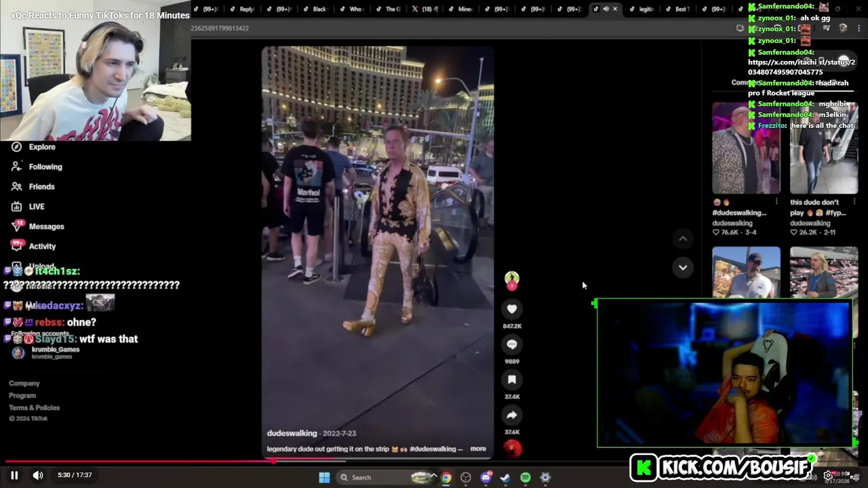Click the 26.2K likes count under thumbnail
This screenshot has height=488, width=868.
pos(808,232)
